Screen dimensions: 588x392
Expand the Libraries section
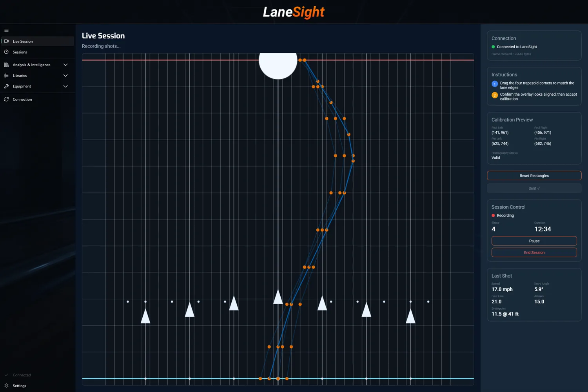click(x=65, y=75)
